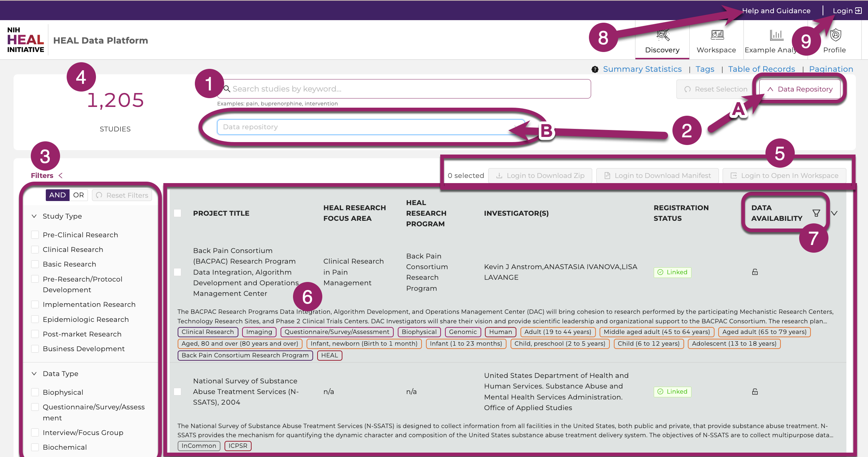Click Login to Open In Workspace
This screenshot has height=457, width=868.
(x=784, y=175)
